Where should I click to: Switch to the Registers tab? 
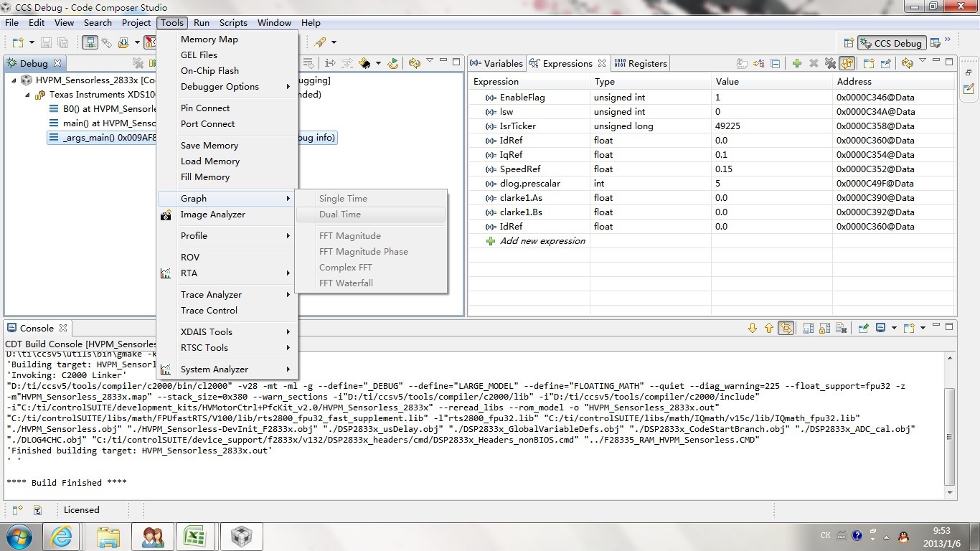pos(641,63)
